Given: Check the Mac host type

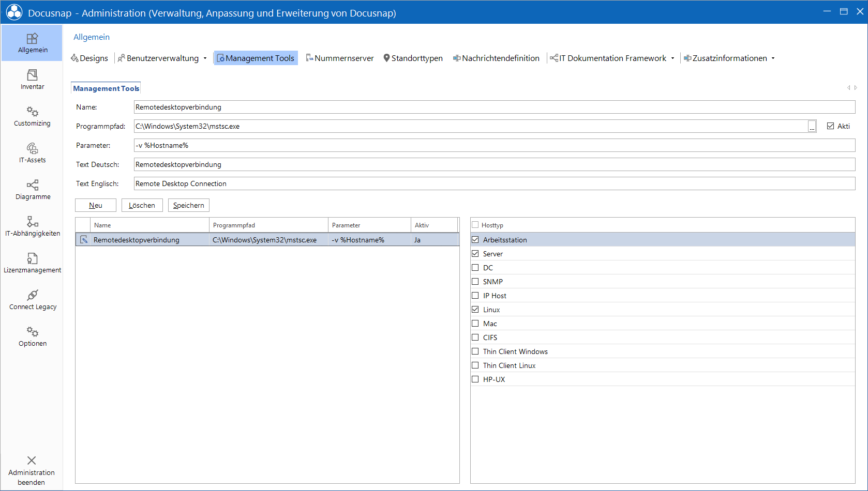Looking at the screenshot, I should coord(475,324).
